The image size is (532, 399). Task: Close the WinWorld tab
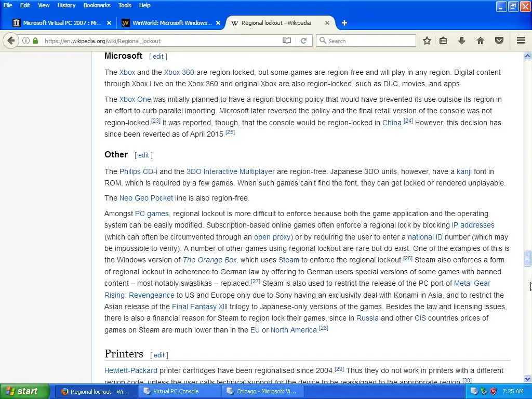218,23
